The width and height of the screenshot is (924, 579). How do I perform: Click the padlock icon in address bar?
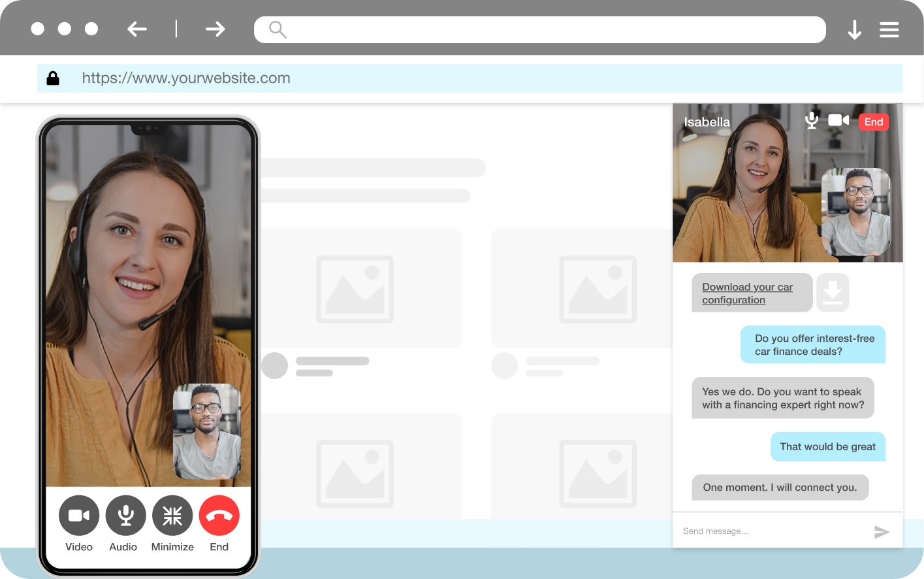[53, 78]
